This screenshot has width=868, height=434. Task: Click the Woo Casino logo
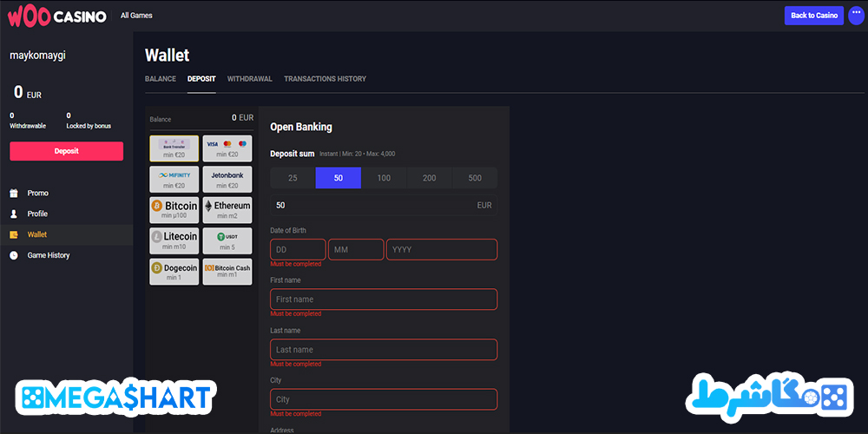point(56,16)
